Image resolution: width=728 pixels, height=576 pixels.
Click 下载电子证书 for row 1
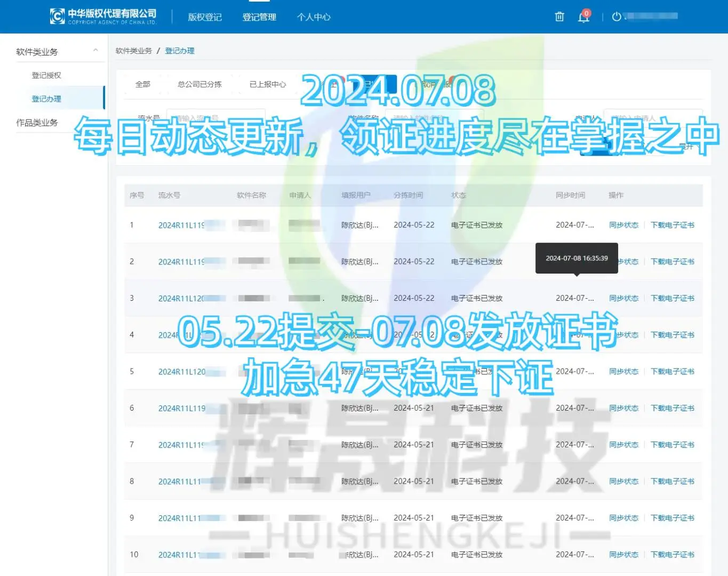(x=673, y=225)
